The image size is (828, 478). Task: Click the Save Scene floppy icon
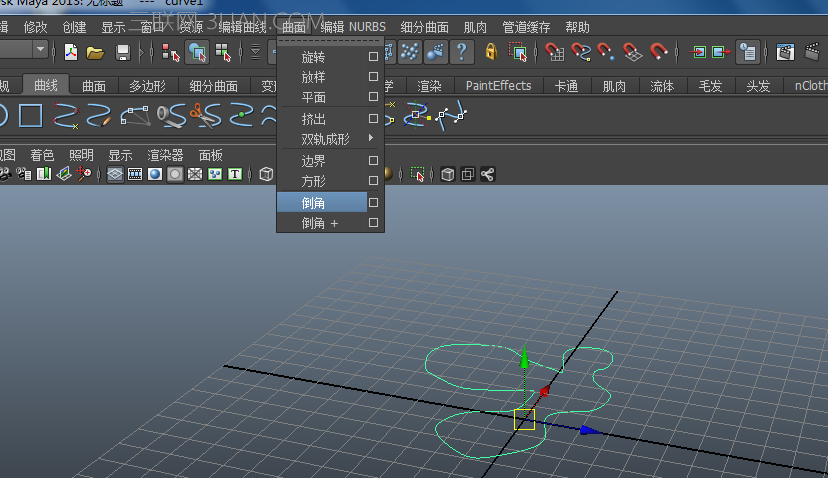123,52
